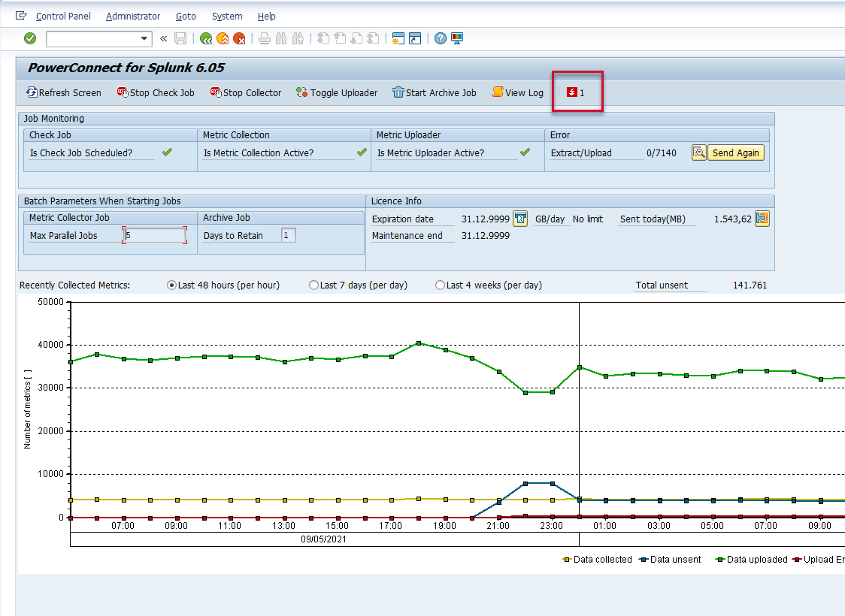Viewport: 845px width, 616px height.
Task: Stop the Check Job
Action: (x=156, y=92)
